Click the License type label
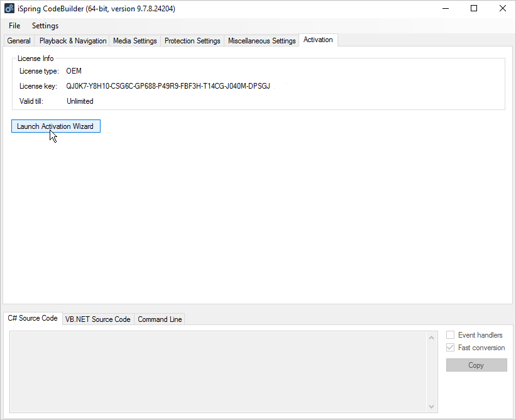The image size is (516, 420). [x=39, y=71]
